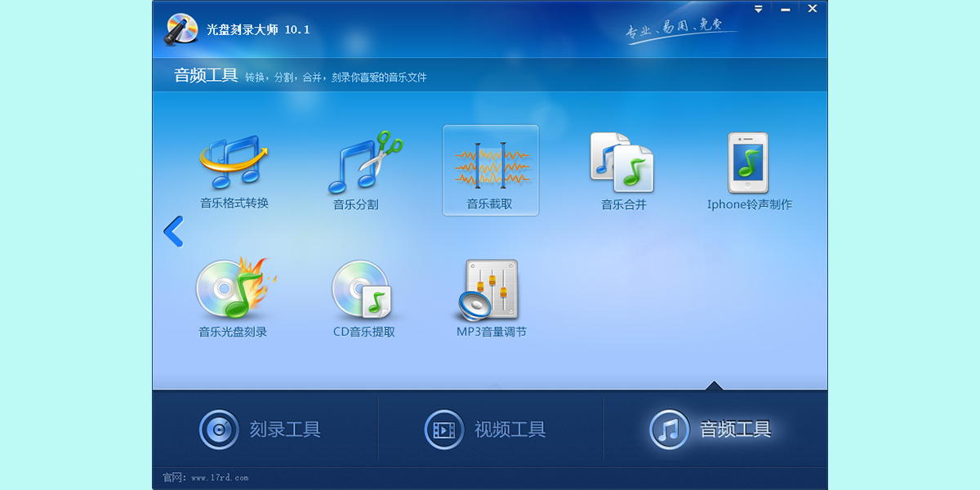The height and width of the screenshot is (490, 980).
Task: Click the music note icon beside 音频工具
Action: (668, 429)
